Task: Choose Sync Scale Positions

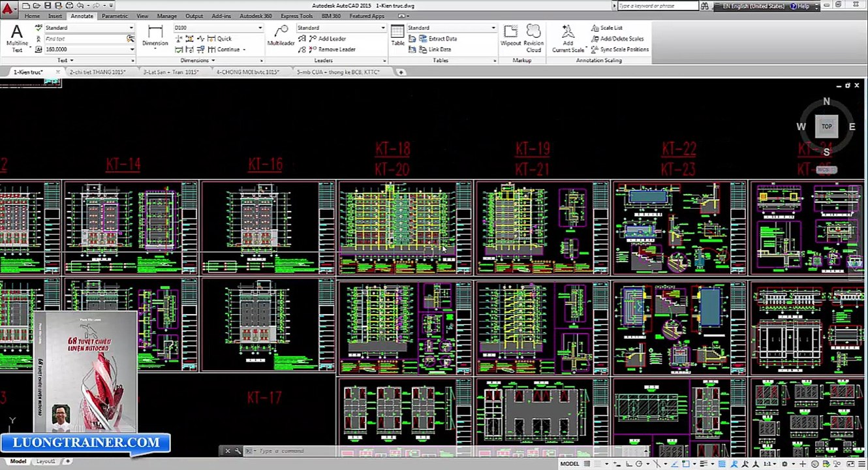Action: pyautogui.click(x=619, y=49)
